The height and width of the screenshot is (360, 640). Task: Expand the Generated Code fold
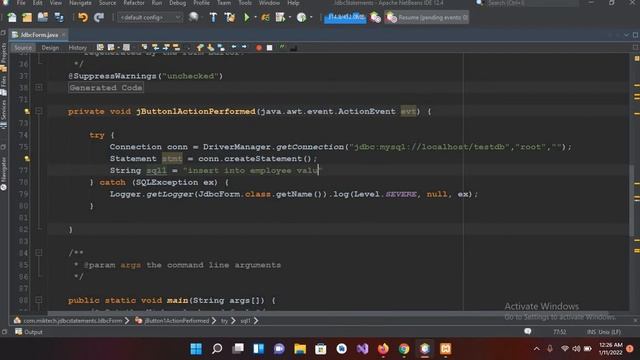39,87
